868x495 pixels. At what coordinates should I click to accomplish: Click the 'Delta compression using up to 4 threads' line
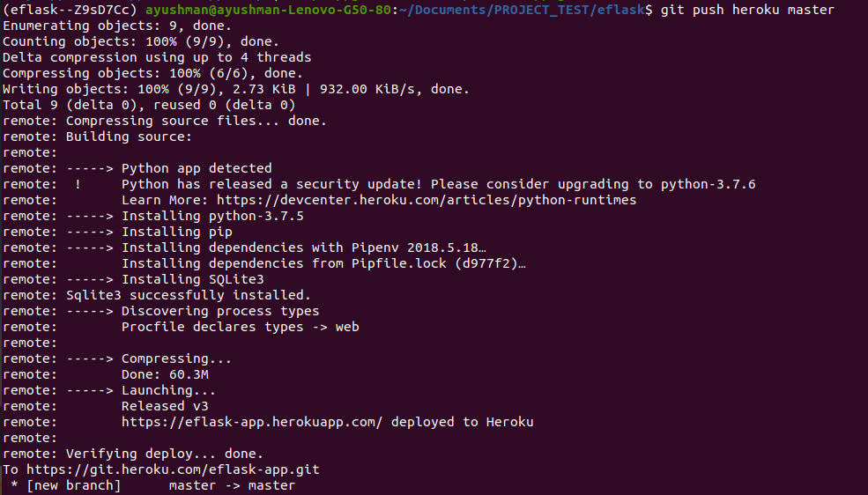[156, 57]
